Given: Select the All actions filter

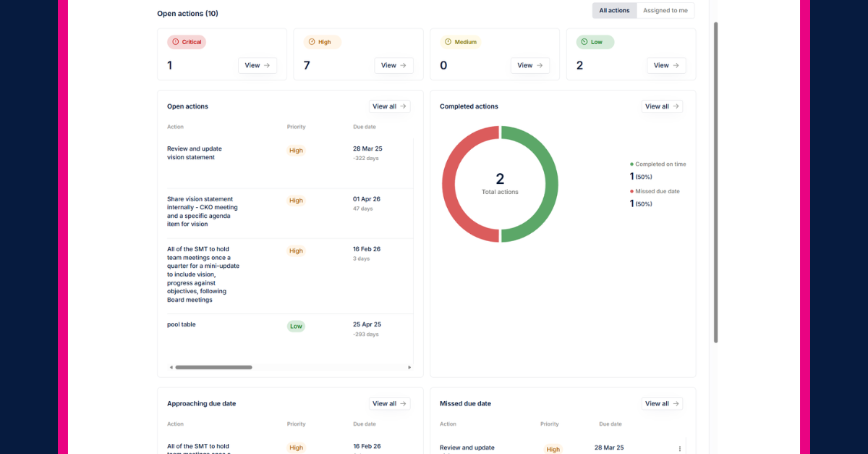Looking at the screenshot, I should point(614,10).
